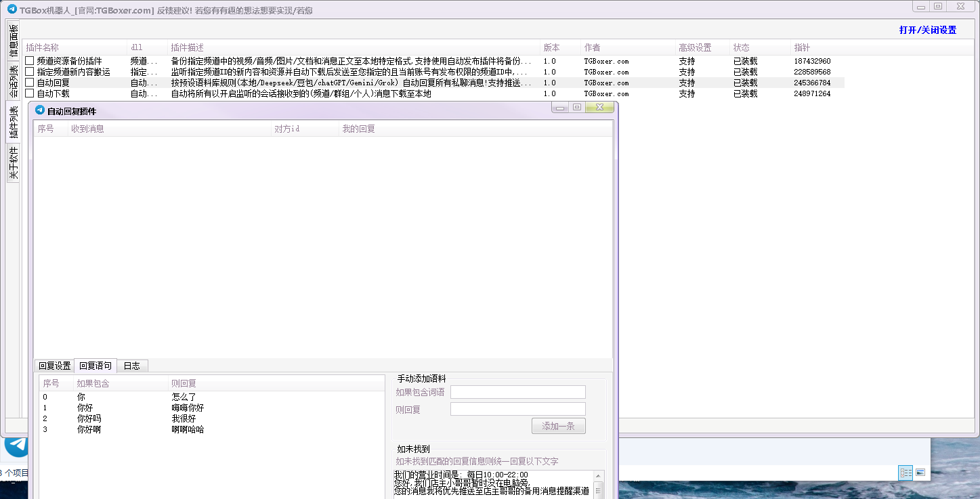Click the 如果包含词语 input field
This screenshot has width=980, height=499.
coord(517,392)
